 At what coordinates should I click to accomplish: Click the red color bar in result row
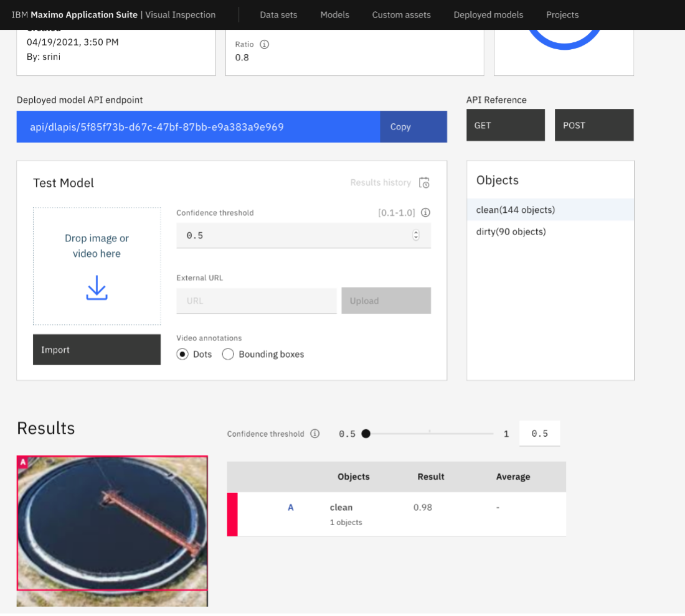click(232, 515)
